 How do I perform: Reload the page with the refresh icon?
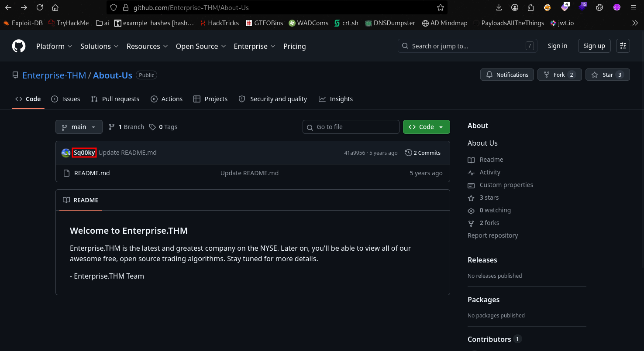point(40,7)
